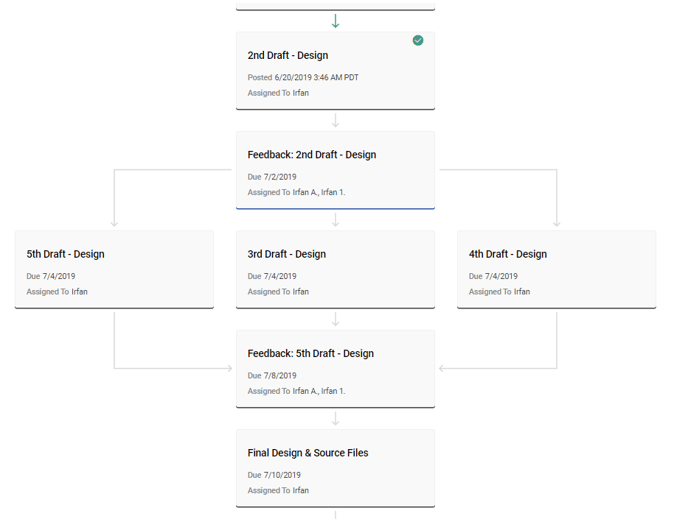Viewport: 688px width, 519px height.
Task: Click the green completed checkmark icon
Action: click(x=418, y=40)
